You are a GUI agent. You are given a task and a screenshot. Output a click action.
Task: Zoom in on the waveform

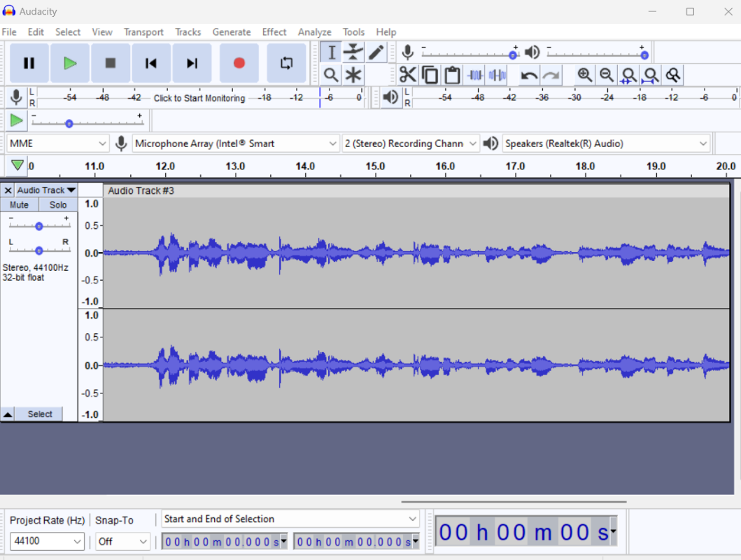pyautogui.click(x=584, y=75)
